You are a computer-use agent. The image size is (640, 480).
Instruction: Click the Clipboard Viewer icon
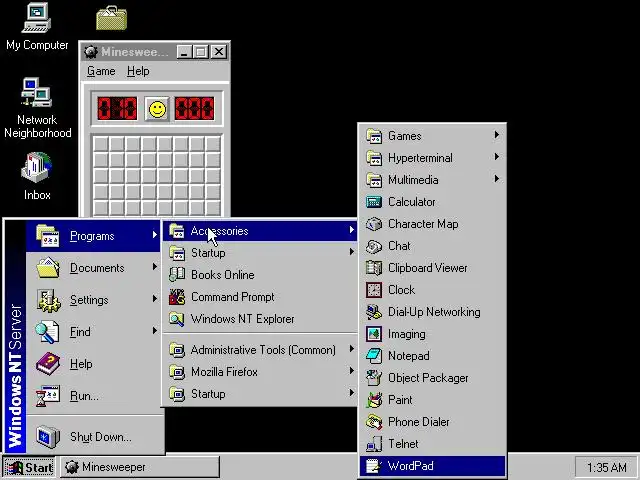pyautogui.click(x=374, y=268)
